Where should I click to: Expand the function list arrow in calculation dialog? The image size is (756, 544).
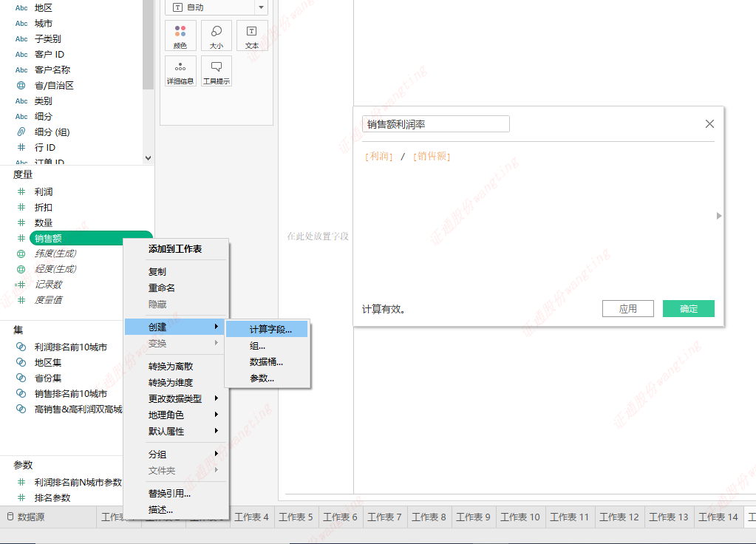click(719, 216)
